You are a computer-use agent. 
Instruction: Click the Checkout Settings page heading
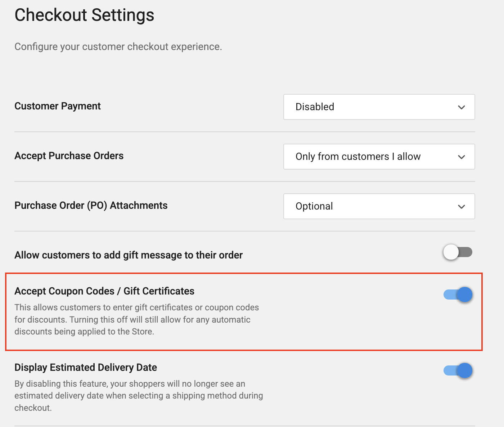point(84,15)
